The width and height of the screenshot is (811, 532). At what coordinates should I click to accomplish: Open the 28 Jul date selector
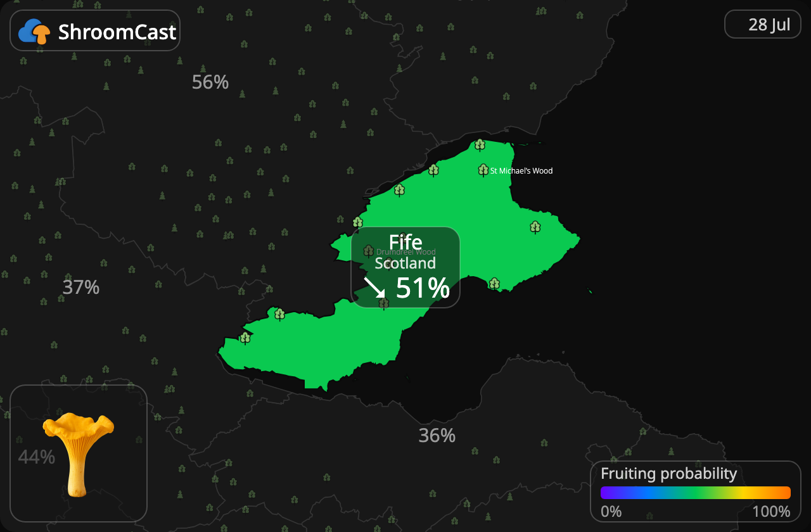763,25
